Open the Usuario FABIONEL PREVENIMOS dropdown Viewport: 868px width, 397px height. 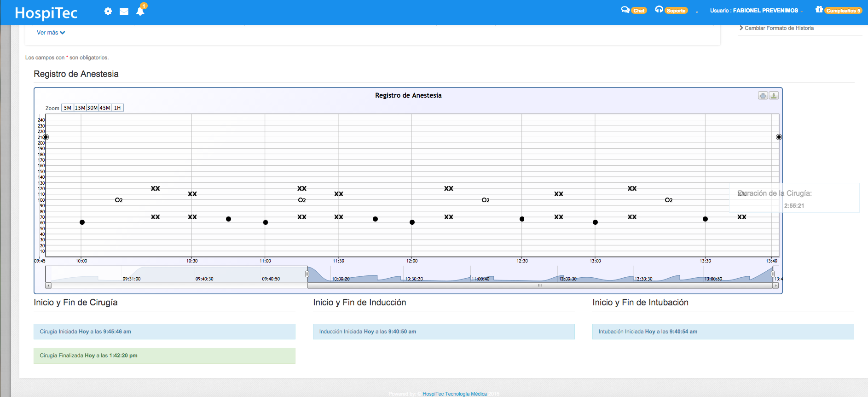pos(756,11)
